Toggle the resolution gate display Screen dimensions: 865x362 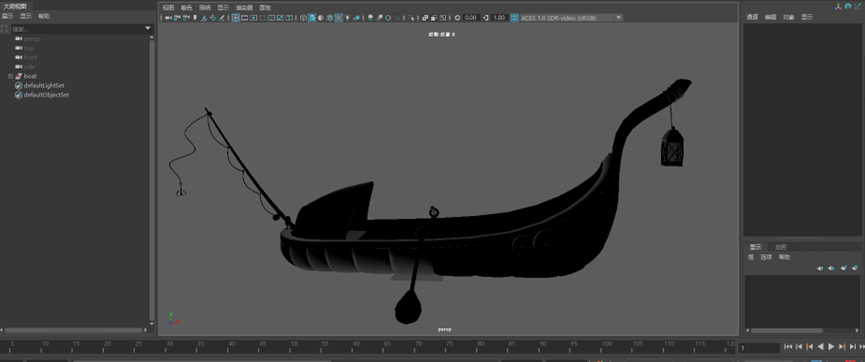(x=254, y=18)
